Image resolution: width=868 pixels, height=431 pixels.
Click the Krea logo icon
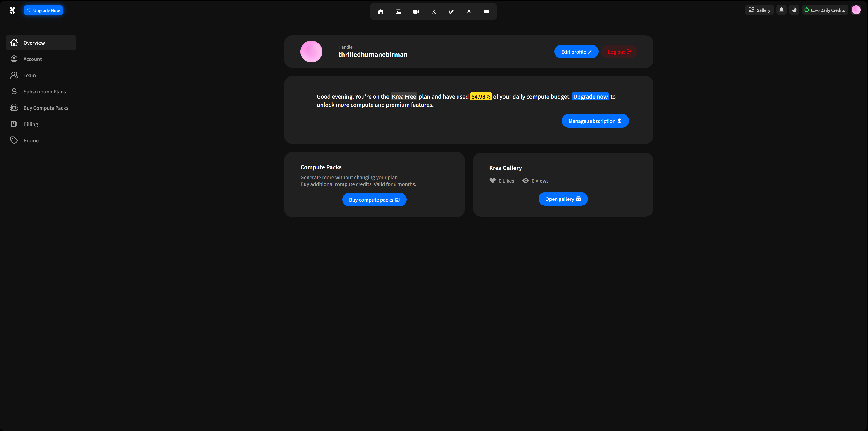(12, 10)
